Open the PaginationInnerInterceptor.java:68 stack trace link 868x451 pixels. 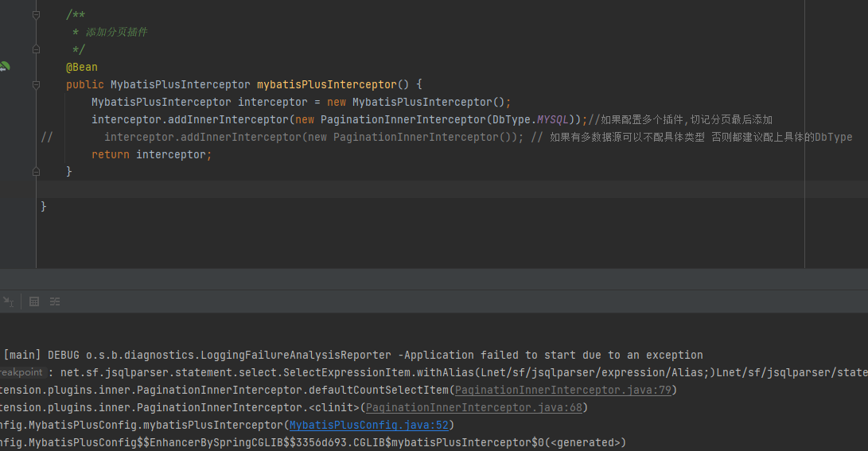pos(474,408)
